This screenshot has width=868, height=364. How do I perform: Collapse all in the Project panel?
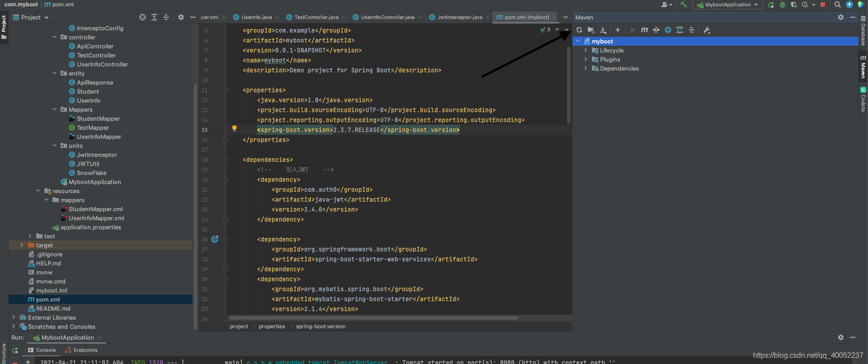tap(166, 17)
